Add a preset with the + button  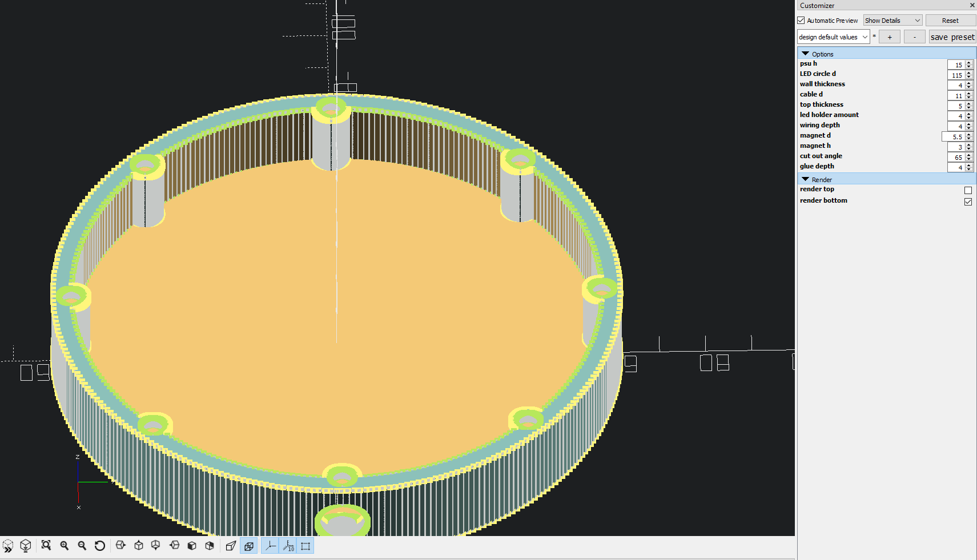coord(890,37)
